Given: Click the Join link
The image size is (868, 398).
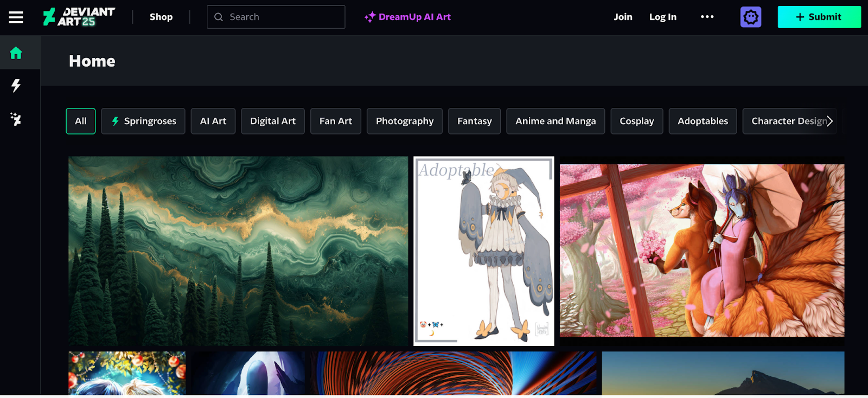Looking at the screenshot, I should (x=623, y=17).
